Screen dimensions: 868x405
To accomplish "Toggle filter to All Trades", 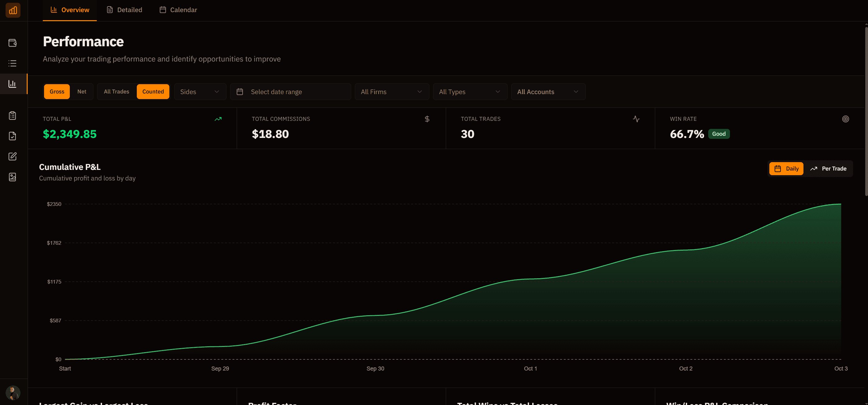I will click(116, 92).
